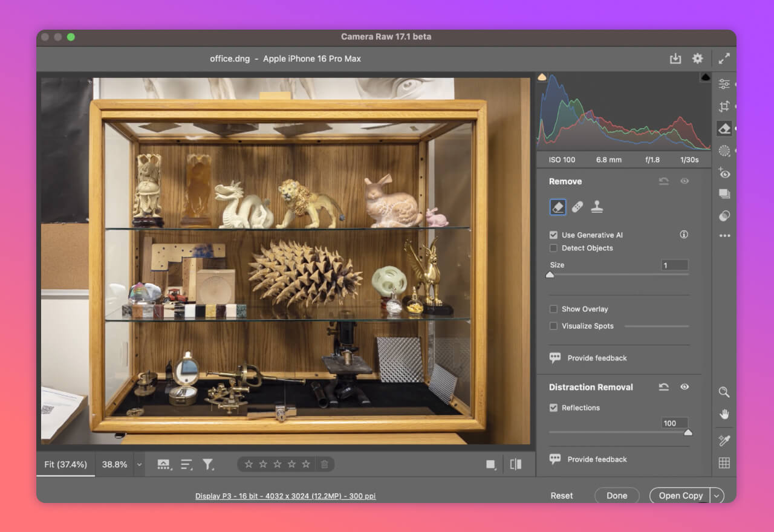Uncheck Reflections under Distraction Removal
The height and width of the screenshot is (532, 774).
[x=553, y=408]
